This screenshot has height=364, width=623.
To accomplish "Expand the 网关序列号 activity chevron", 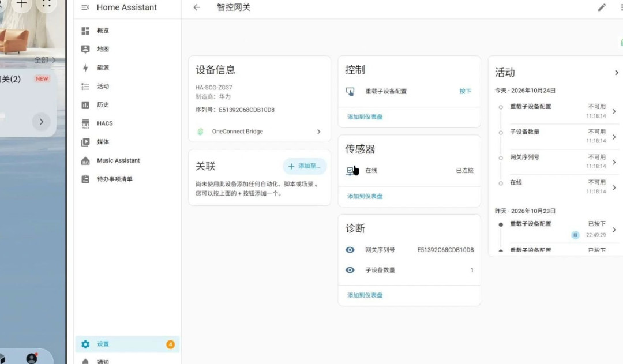I will point(614,162).
